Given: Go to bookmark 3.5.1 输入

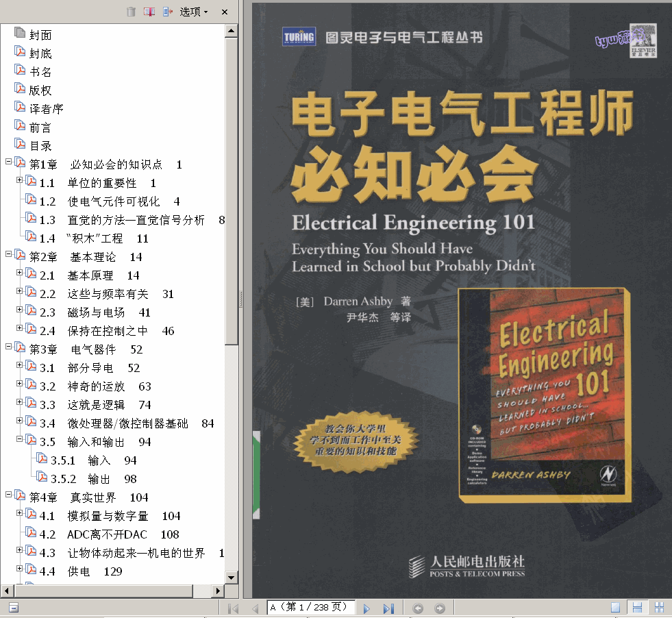Looking at the screenshot, I should point(94,460).
